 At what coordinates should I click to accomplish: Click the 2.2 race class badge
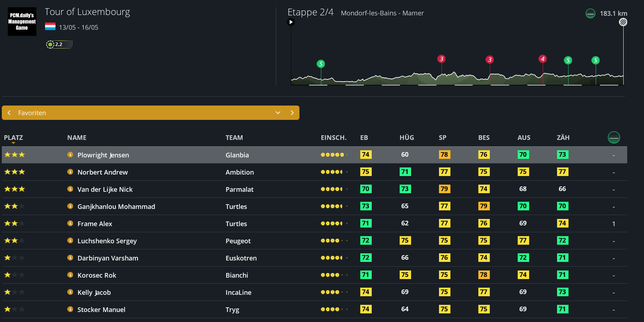(59, 44)
